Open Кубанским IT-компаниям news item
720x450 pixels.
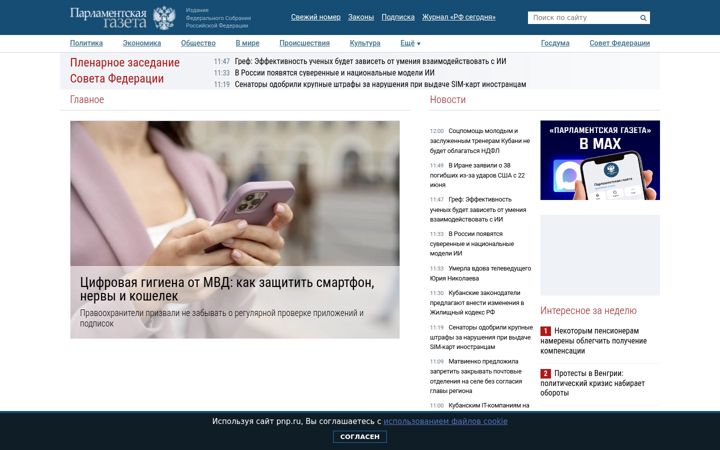tap(479, 405)
